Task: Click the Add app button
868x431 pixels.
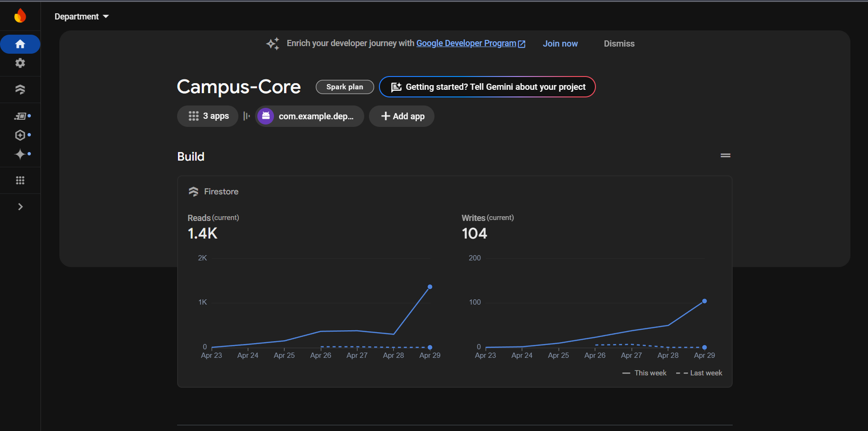Action: 402,116
